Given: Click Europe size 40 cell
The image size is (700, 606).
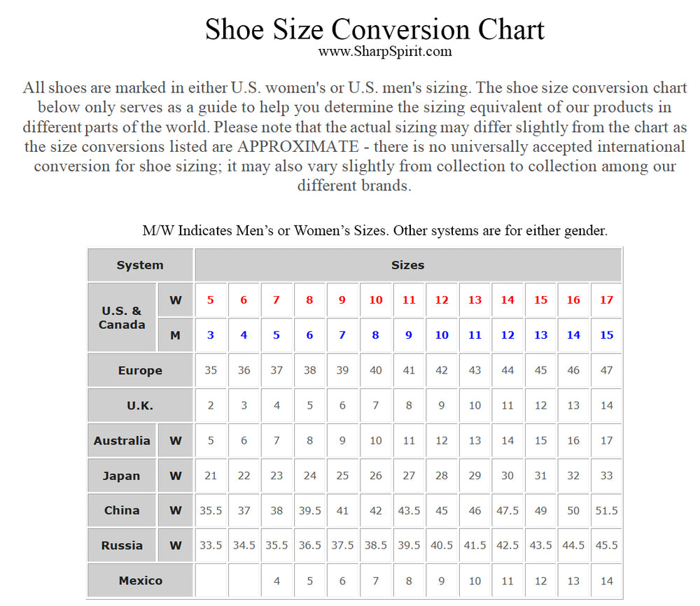Looking at the screenshot, I should click(375, 370).
